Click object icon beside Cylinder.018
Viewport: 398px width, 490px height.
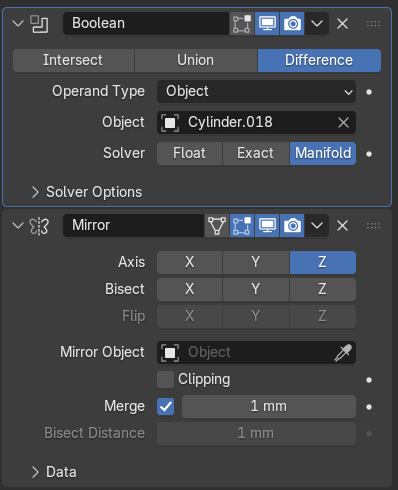[170, 123]
